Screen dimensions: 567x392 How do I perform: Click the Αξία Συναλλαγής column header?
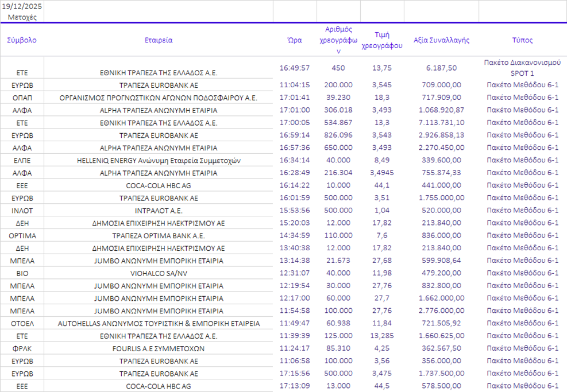(441, 40)
